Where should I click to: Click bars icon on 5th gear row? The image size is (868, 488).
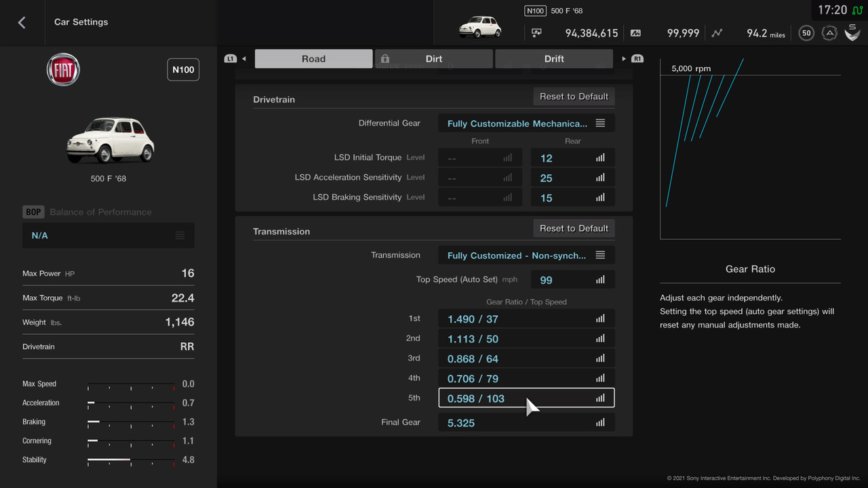point(600,398)
